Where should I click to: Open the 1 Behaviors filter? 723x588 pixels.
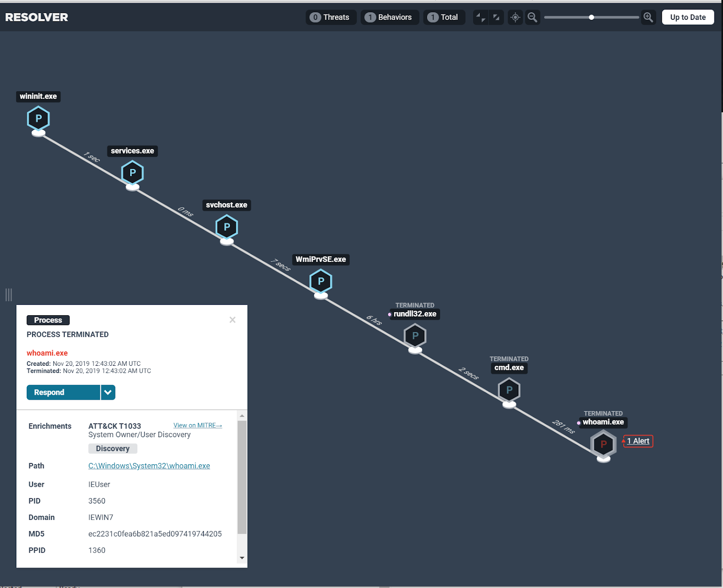click(x=390, y=17)
